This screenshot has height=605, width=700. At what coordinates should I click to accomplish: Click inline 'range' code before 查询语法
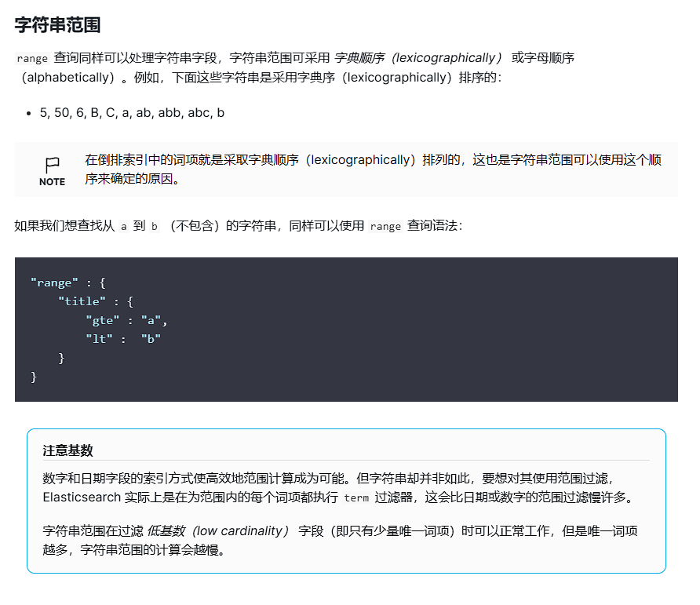coord(385,226)
